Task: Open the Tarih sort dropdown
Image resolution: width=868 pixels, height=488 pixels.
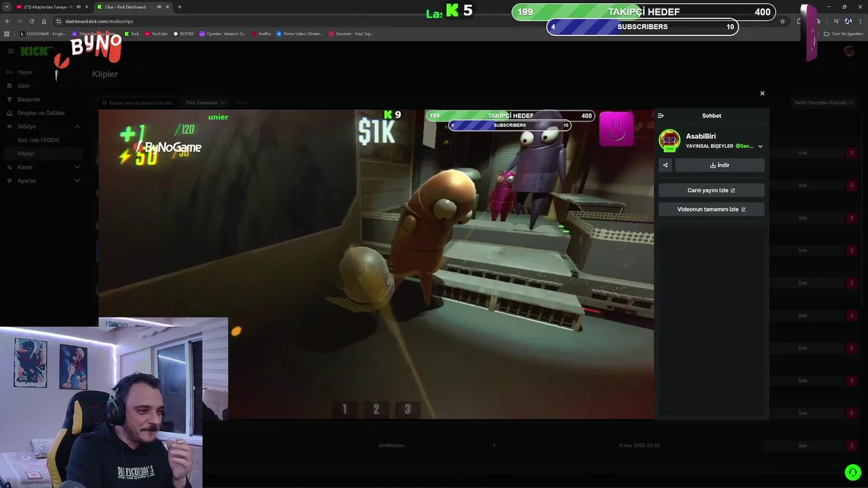Action: click(823, 103)
